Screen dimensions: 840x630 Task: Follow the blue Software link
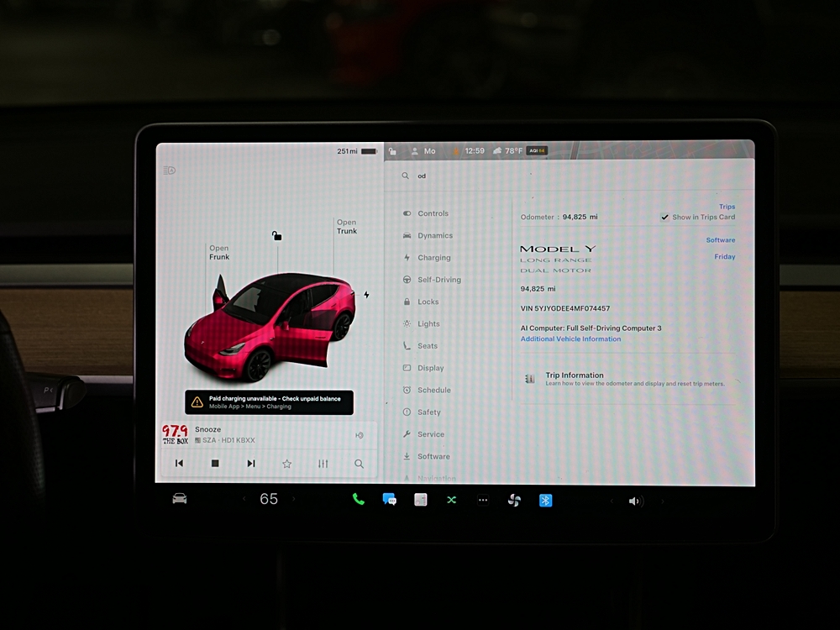pos(721,240)
